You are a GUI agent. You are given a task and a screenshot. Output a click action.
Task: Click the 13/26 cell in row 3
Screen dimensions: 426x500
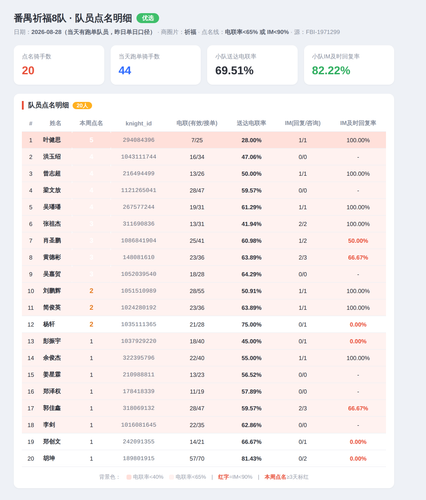point(197,174)
